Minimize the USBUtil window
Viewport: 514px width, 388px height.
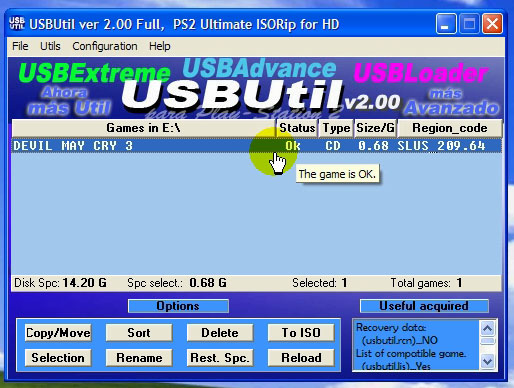coord(446,24)
